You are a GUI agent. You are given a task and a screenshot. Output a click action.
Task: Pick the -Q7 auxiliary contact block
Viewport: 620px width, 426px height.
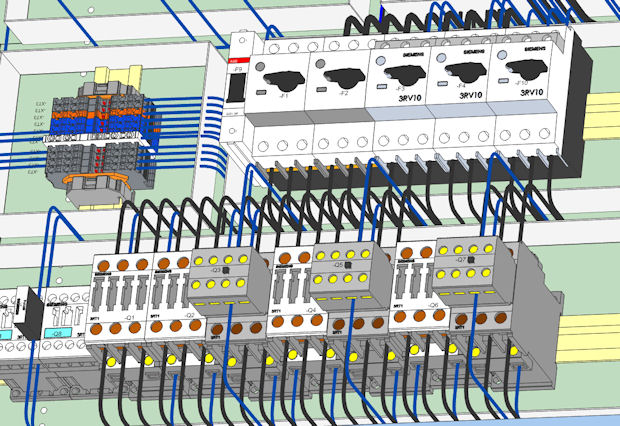click(x=466, y=262)
